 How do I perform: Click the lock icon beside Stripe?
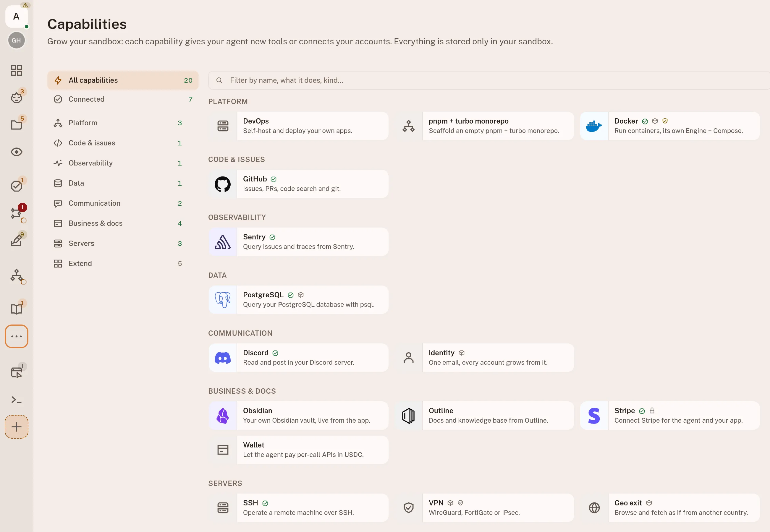point(652,411)
